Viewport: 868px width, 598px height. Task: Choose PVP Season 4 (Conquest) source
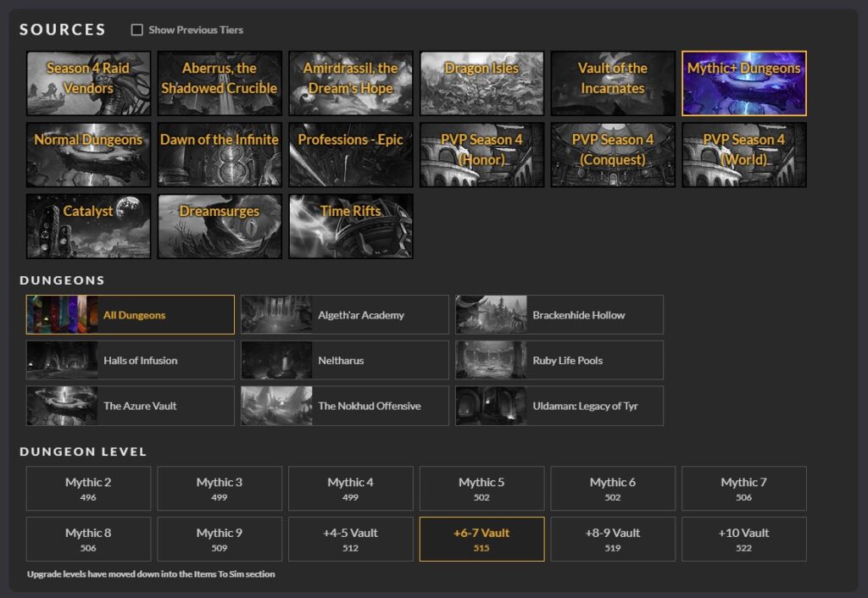click(x=614, y=155)
